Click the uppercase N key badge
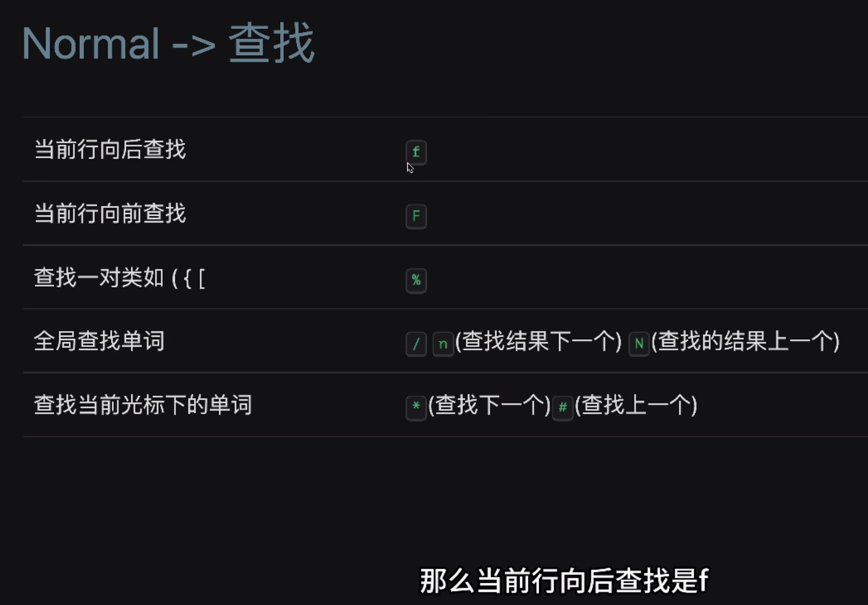The height and width of the screenshot is (605, 868). pyautogui.click(x=638, y=344)
